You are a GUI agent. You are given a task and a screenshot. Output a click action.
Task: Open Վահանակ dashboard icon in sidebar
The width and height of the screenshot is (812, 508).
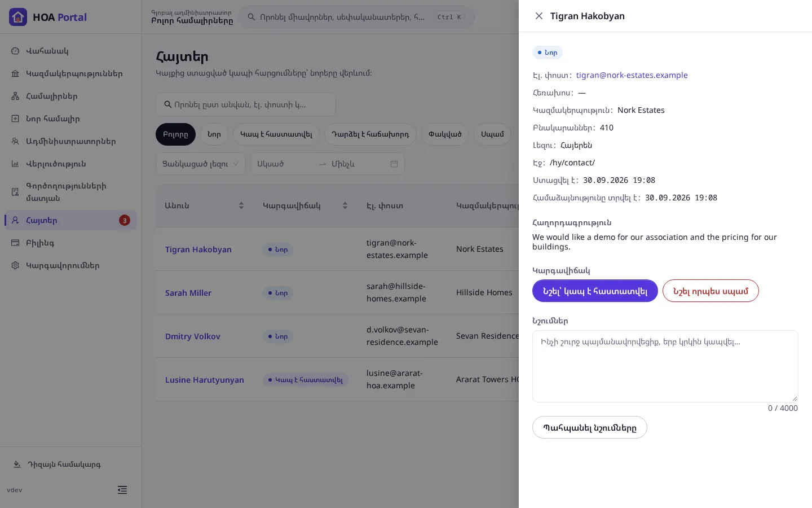(x=15, y=51)
